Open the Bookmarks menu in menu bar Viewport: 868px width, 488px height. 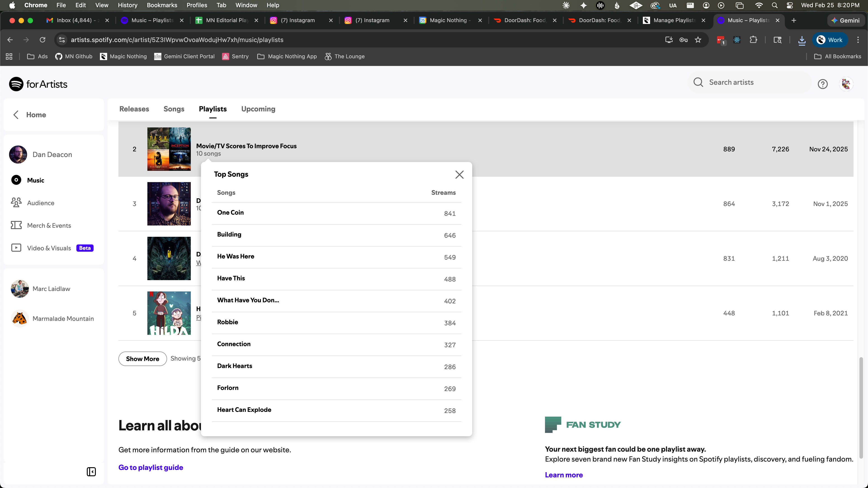(162, 5)
